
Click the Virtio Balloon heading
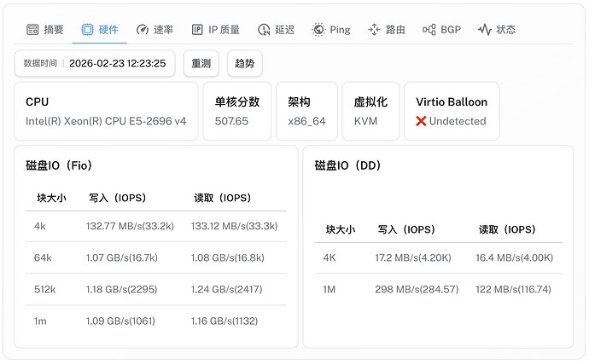pos(452,101)
